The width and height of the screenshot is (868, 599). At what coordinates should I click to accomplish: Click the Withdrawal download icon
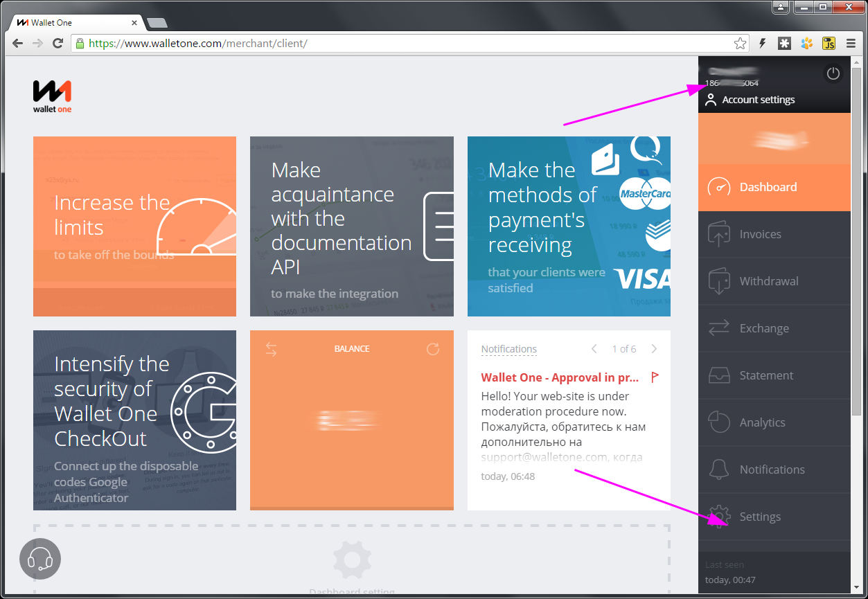[x=719, y=282]
